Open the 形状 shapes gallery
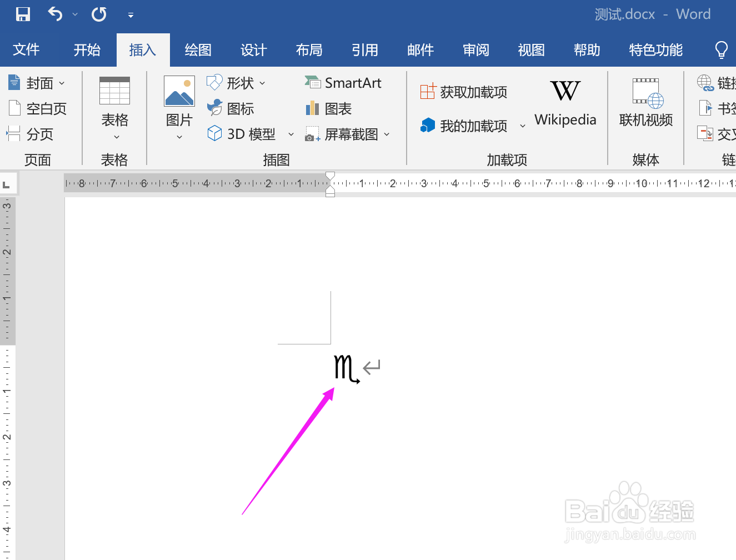 (237, 82)
